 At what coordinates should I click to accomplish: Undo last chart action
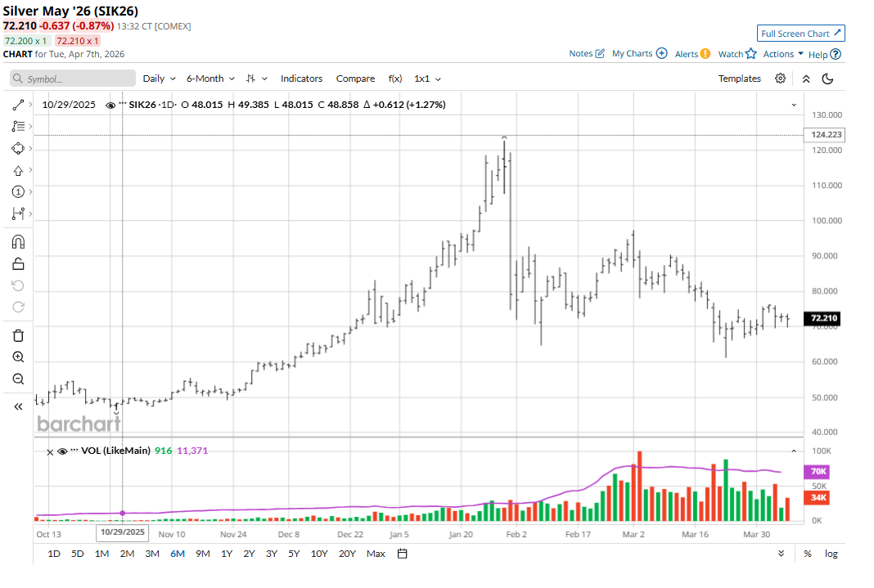(x=18, y=285)
